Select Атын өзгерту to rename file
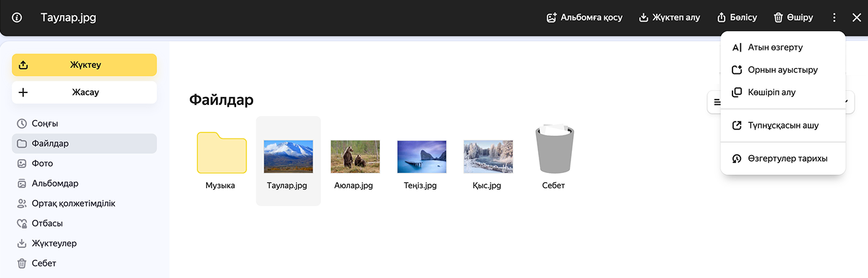 click(x=775, y=48)
